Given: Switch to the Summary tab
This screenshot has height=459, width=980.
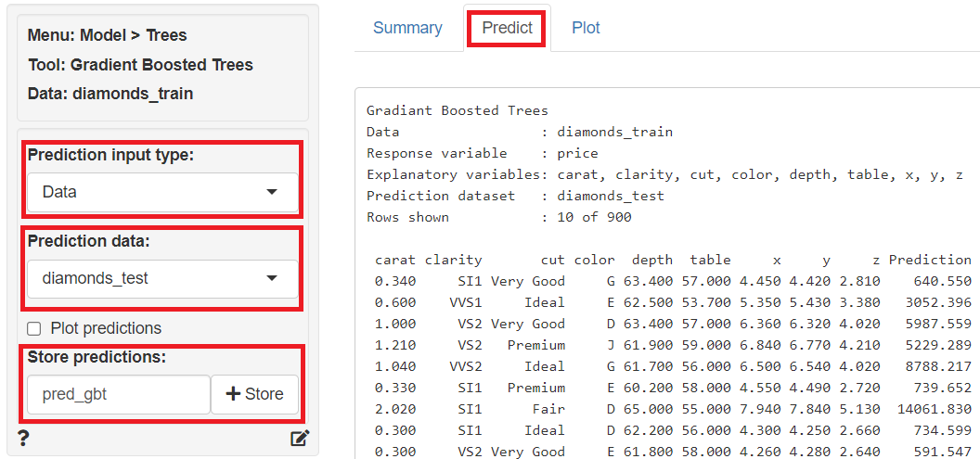Looking at the screenshot, I should point(407,28).
